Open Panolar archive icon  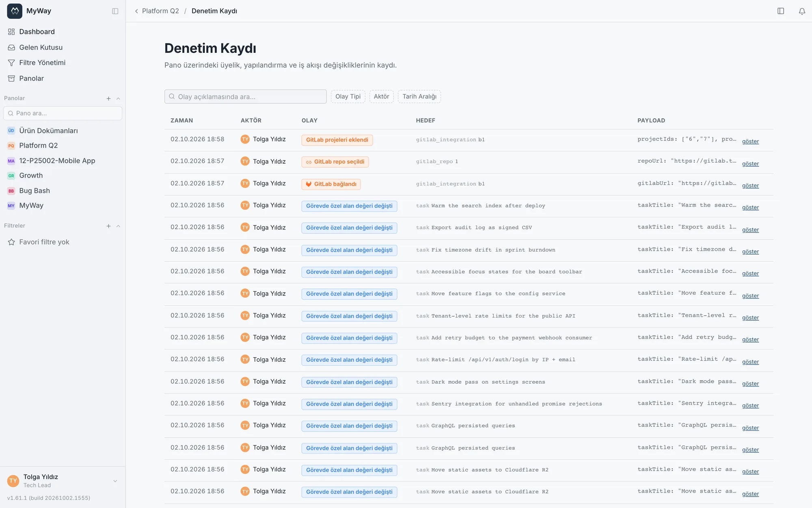(x=11, y=78)
